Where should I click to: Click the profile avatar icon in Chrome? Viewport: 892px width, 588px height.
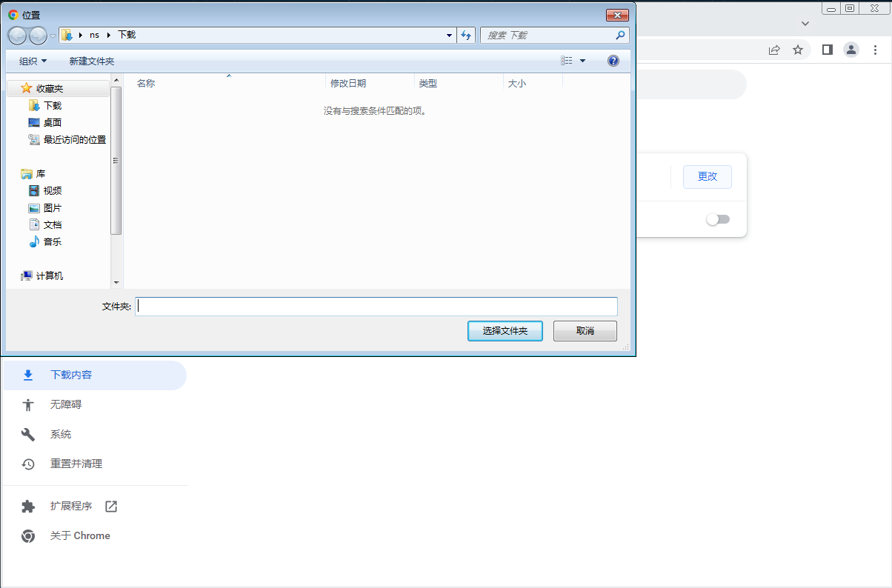(x=851, y=50)
